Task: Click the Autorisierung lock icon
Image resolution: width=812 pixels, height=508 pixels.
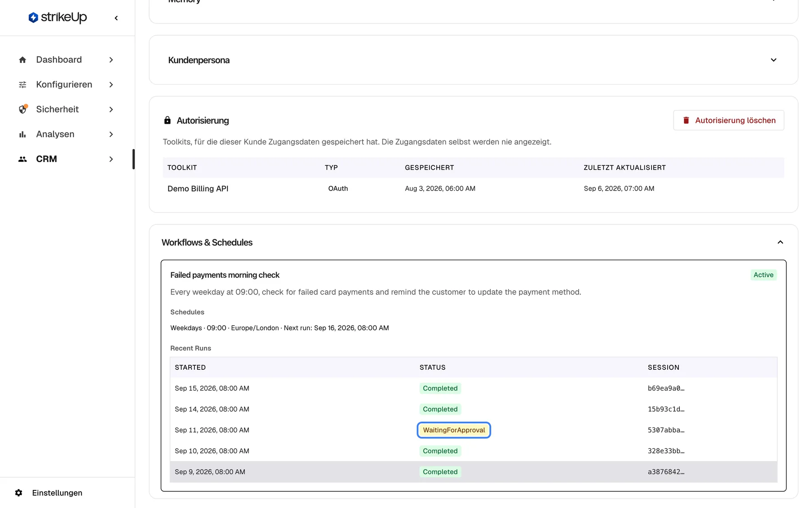Action: pyautogui.click(x=167, y=120)
